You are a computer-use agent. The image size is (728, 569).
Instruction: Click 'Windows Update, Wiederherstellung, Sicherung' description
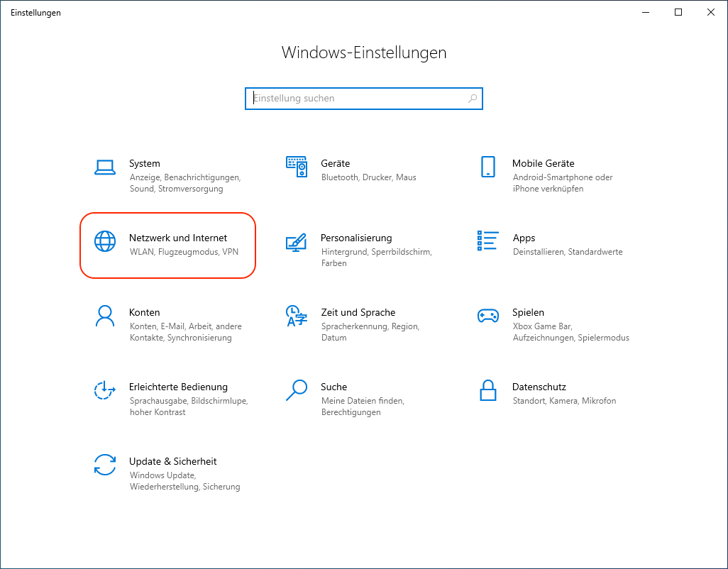184,481
